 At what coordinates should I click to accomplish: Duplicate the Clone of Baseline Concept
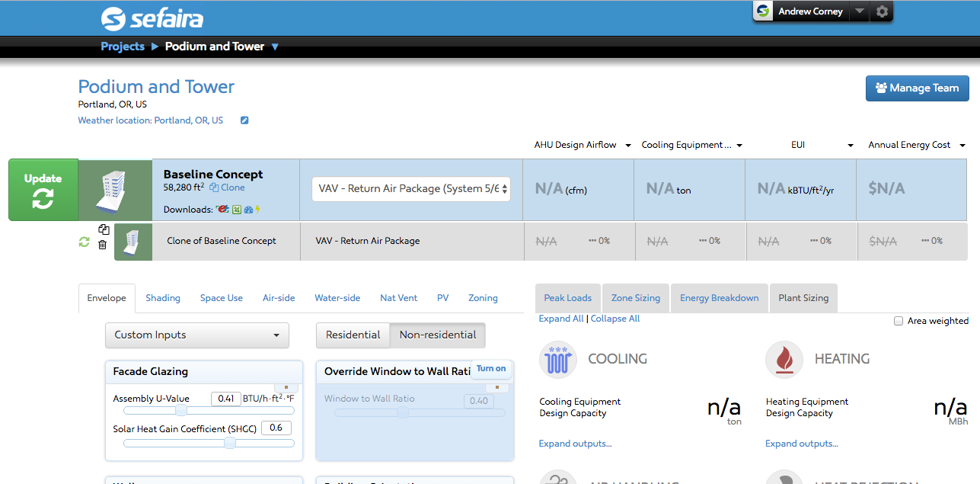click(103, 230)
